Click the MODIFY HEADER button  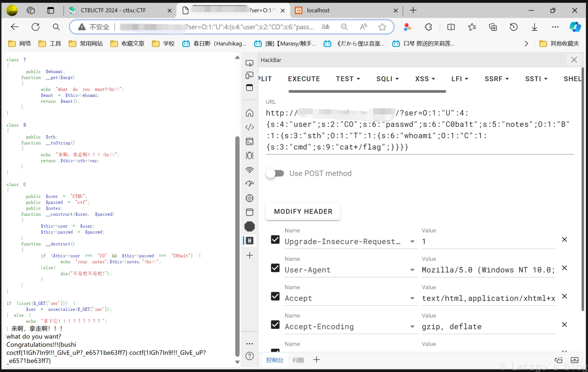(x=303, y=211)
